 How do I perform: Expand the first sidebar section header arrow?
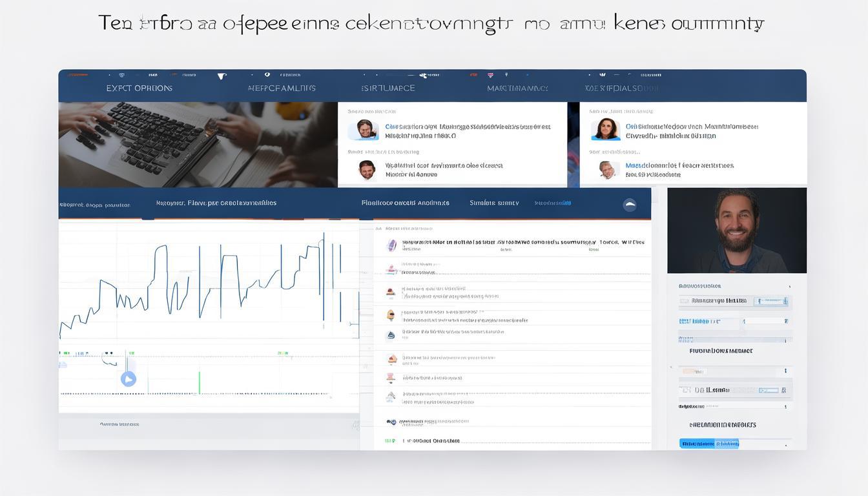789,286
